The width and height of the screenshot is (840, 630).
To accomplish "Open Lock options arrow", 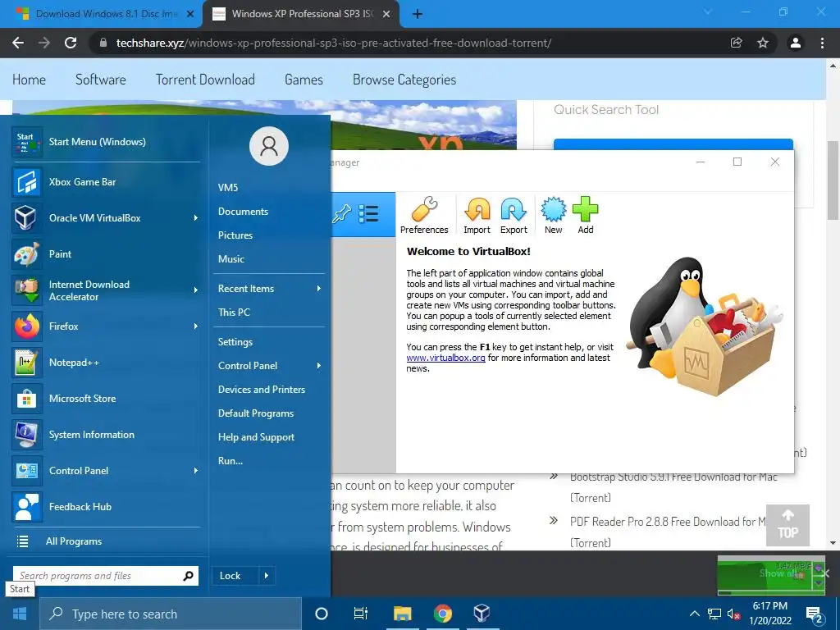I will (267, 576).
